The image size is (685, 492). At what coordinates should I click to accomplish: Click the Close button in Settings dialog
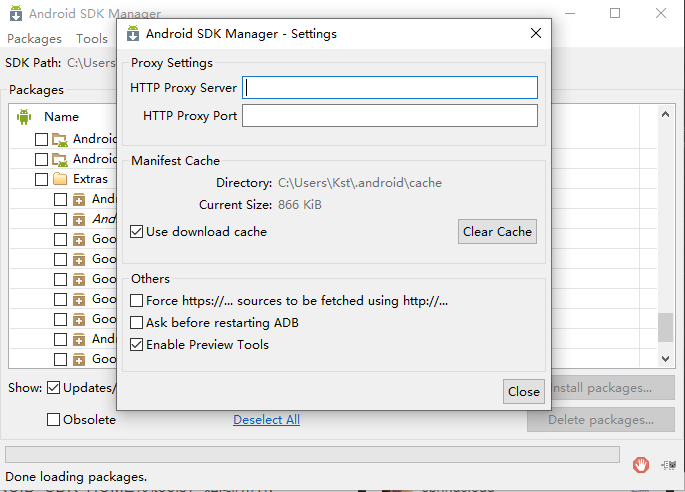click(523, 392)
